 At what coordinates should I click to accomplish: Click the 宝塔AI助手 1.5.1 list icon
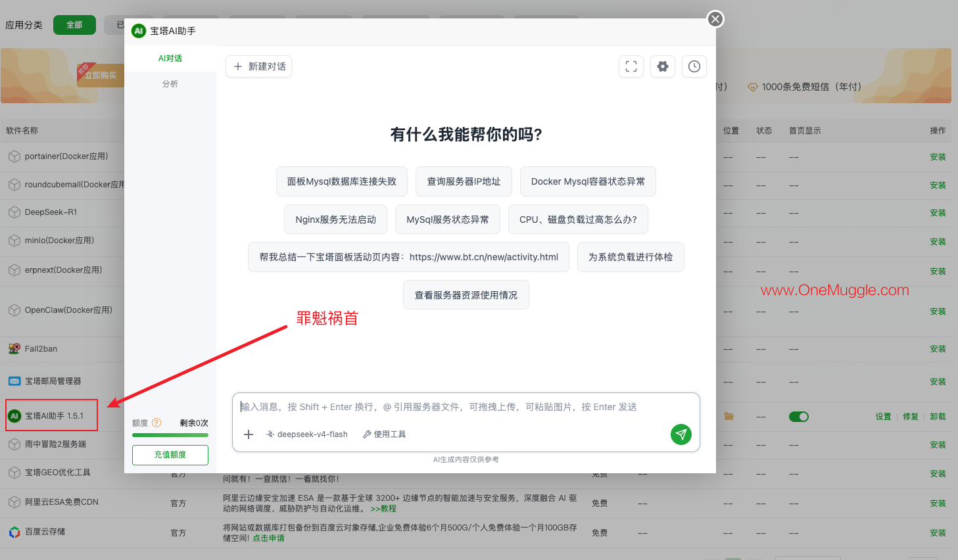14,416
